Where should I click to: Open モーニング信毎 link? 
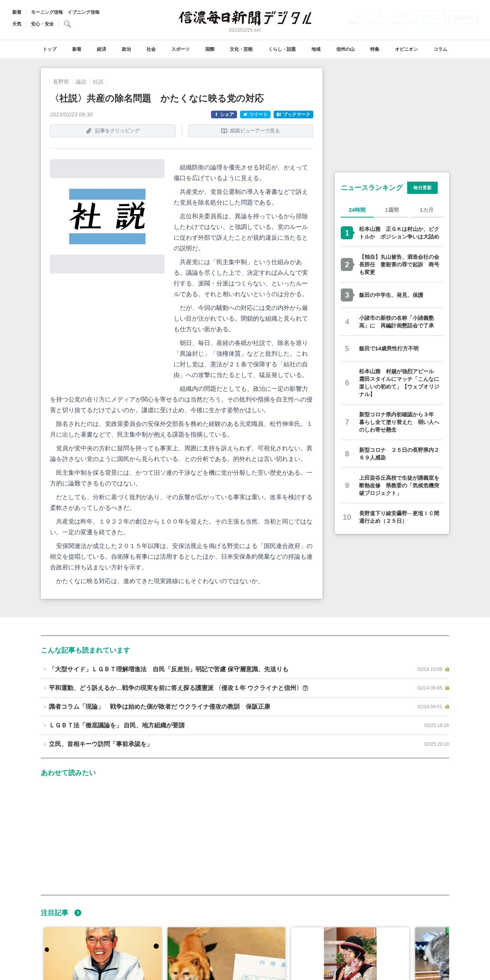[x=47, y=12]
